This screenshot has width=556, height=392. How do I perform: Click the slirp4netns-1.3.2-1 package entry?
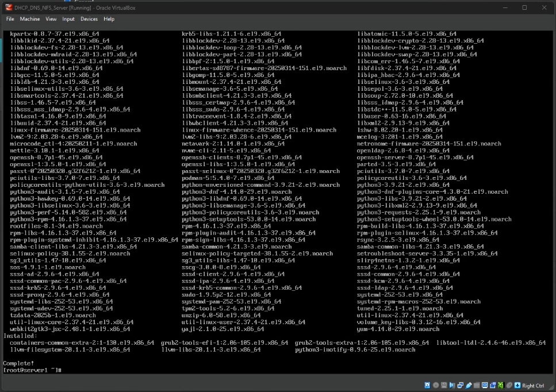[408, 260]
